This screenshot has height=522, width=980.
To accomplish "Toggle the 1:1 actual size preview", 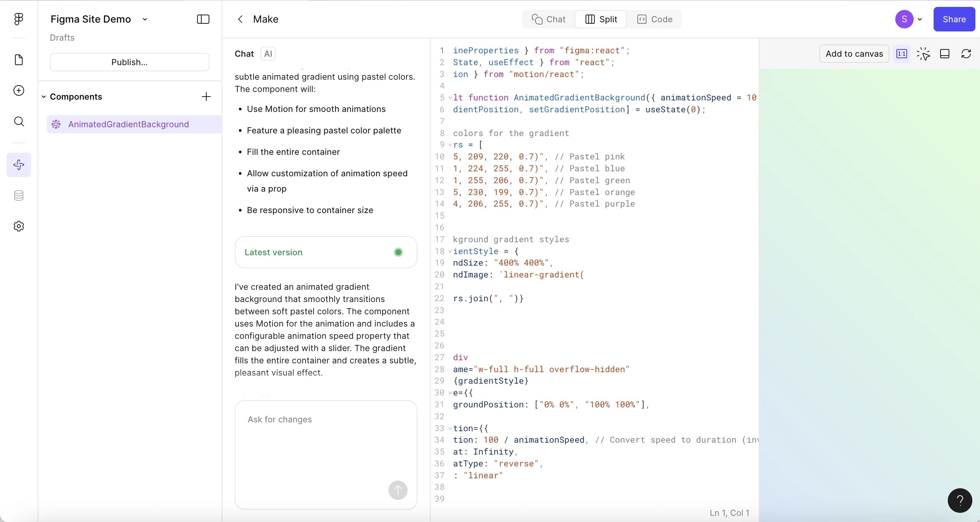I will [x=901, y=54].
